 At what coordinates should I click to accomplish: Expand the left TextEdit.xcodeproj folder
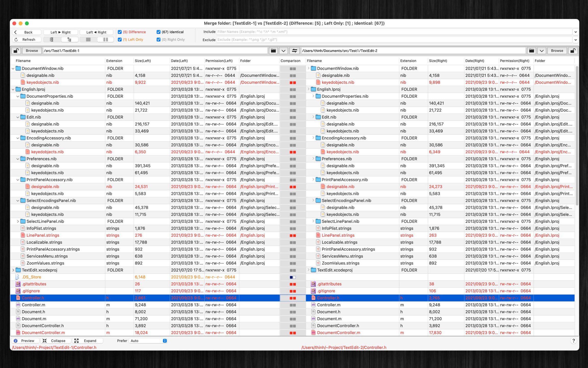click(x=13, y=270)
